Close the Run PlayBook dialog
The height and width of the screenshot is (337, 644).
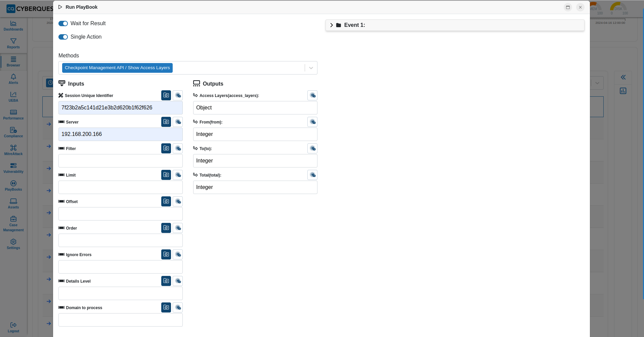pos(580,7)
